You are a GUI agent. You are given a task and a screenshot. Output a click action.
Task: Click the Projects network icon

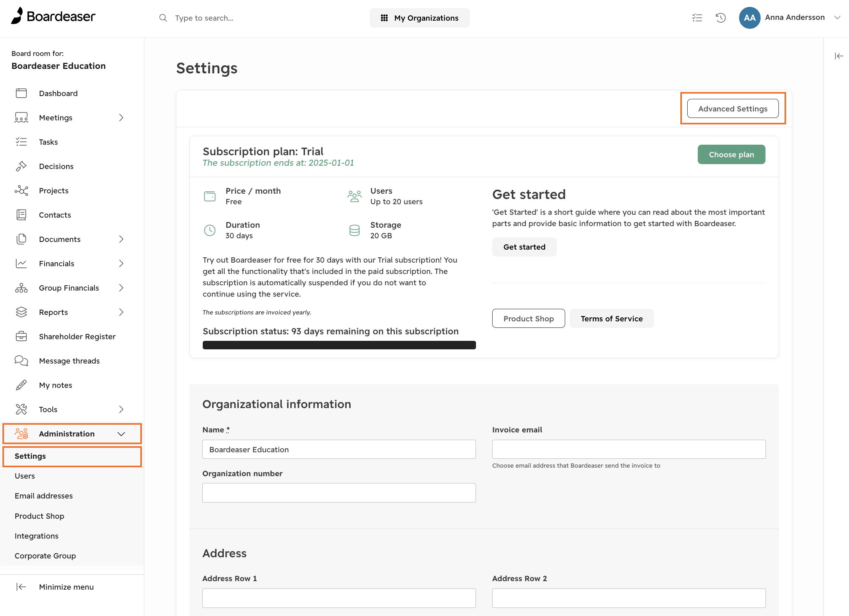click(21, 190)
